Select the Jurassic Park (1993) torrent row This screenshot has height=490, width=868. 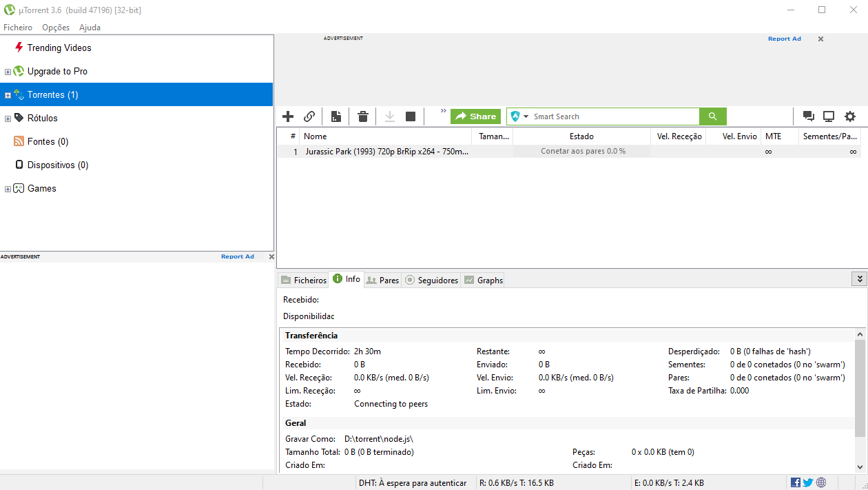[569, 152]
